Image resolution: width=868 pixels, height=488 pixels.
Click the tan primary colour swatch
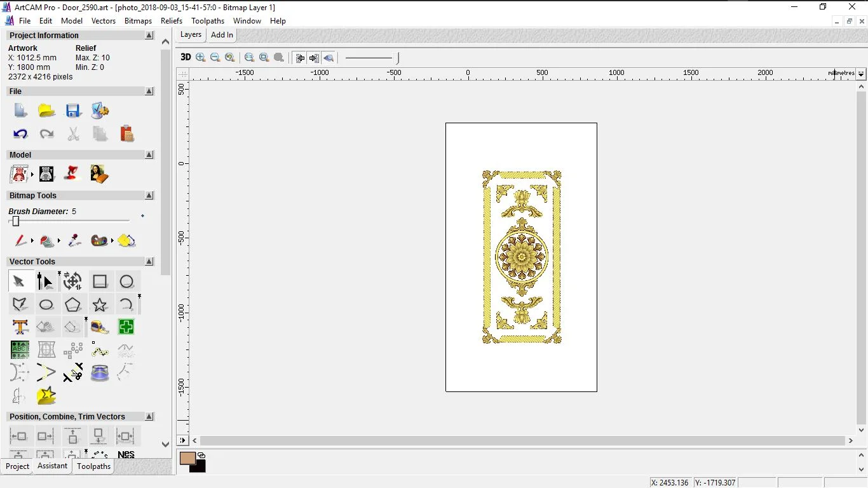click(187, 458)
